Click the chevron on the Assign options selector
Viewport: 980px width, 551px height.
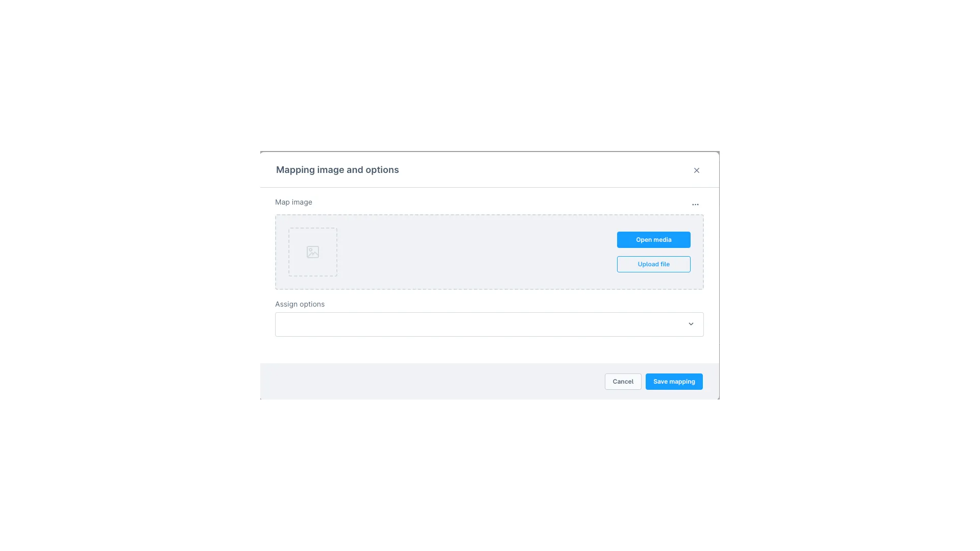click(x=691, y=323)
